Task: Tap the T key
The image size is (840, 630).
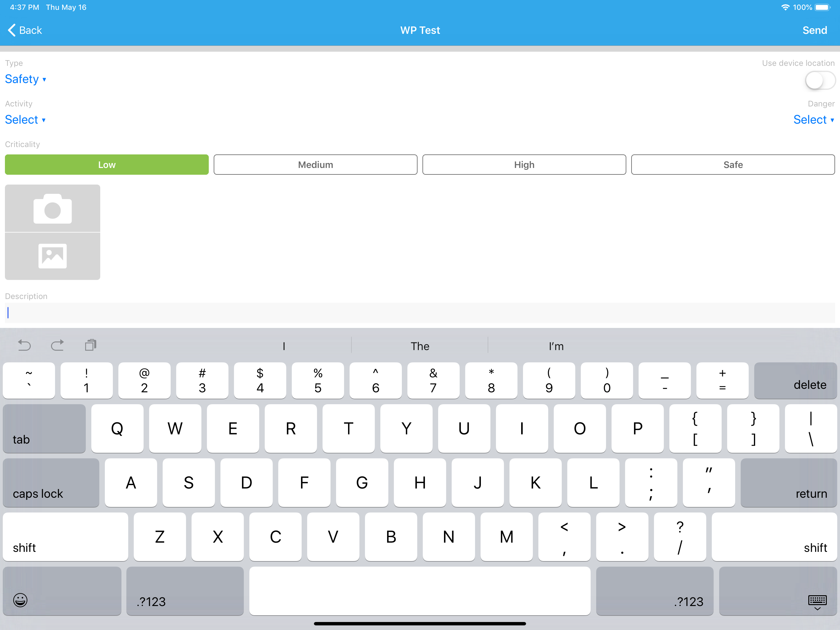Action: (348, 429)
